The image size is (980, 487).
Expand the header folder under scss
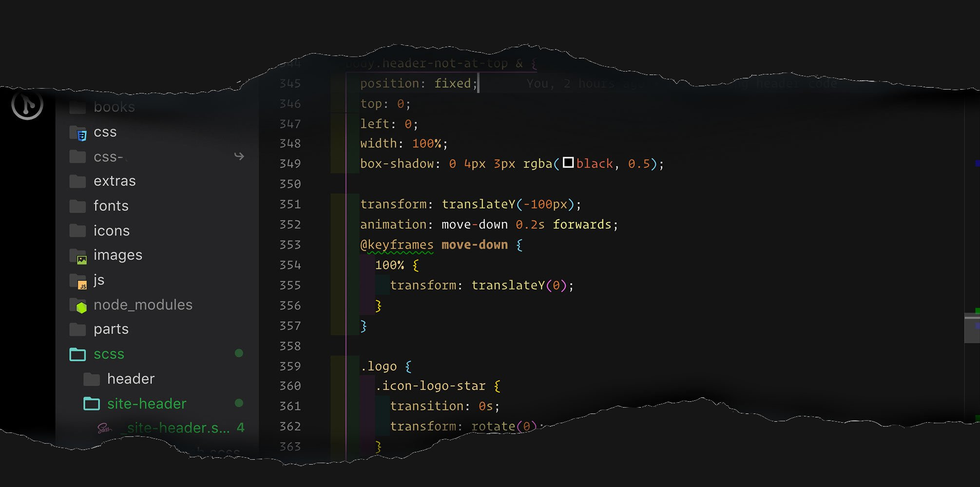coord(131,379)
